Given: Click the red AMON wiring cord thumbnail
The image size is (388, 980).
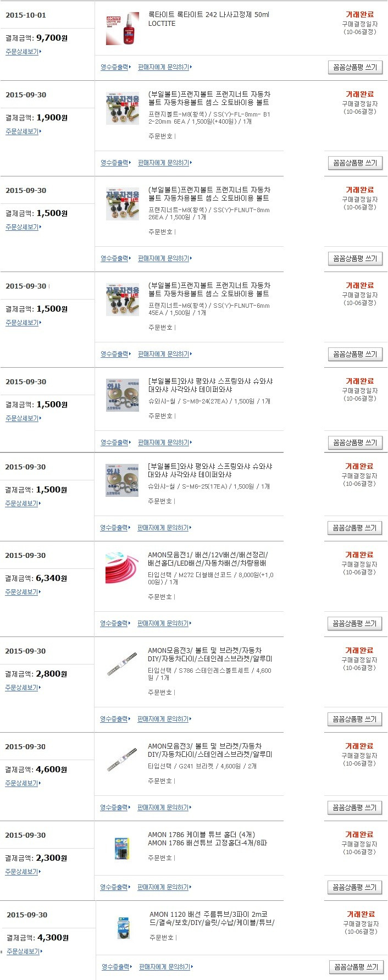Looking at the screenshot, I should (121, 569).
